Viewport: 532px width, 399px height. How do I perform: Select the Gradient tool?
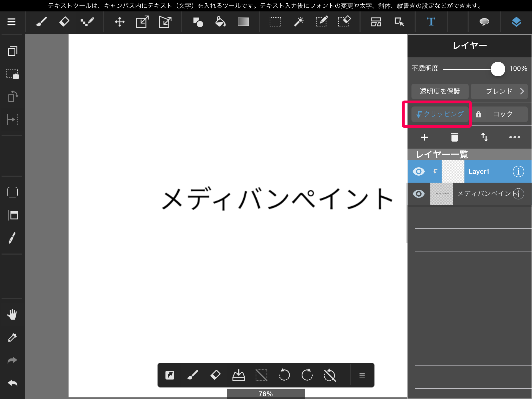click(x=243, y=22)
